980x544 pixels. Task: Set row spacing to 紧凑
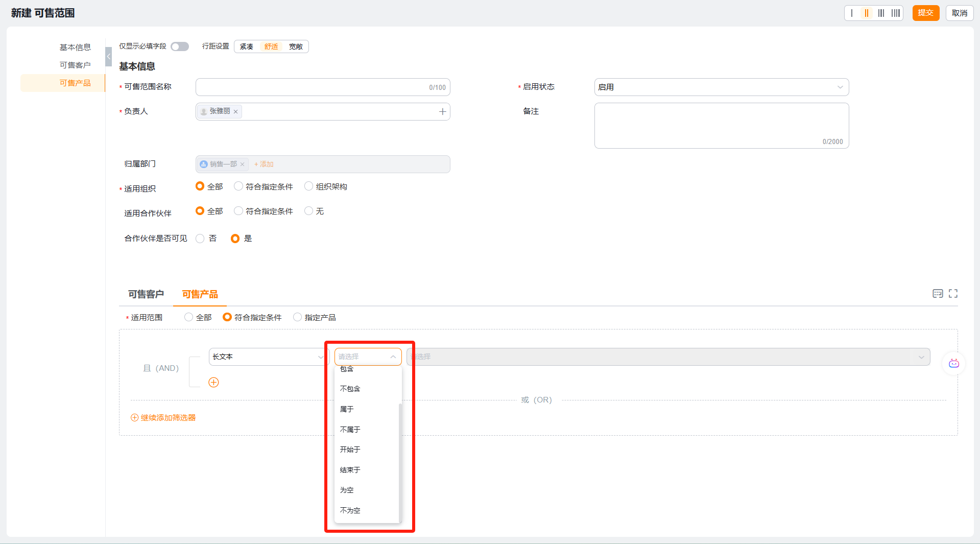[x=247, y=47]
